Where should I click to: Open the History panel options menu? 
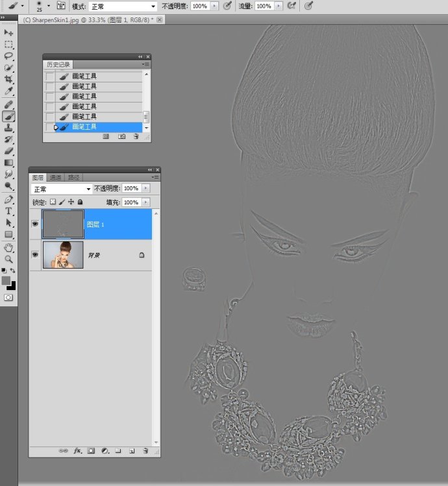(x=145, y=64)
